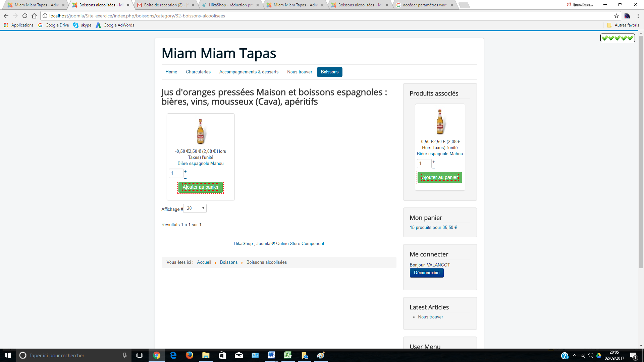Click plus stepper in associated product quantity
This screenshot has height=362, width=644.
[434, 162]
